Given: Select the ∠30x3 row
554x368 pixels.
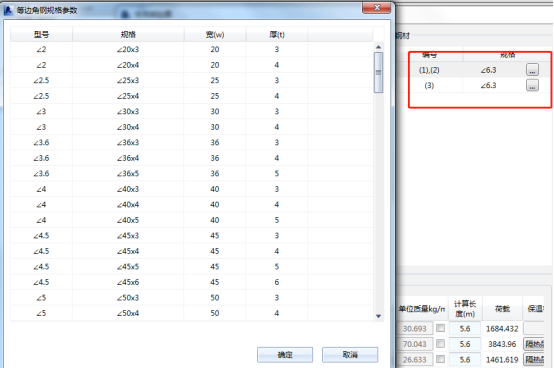Looking at the screenshot, I should [x=191, y=112].
